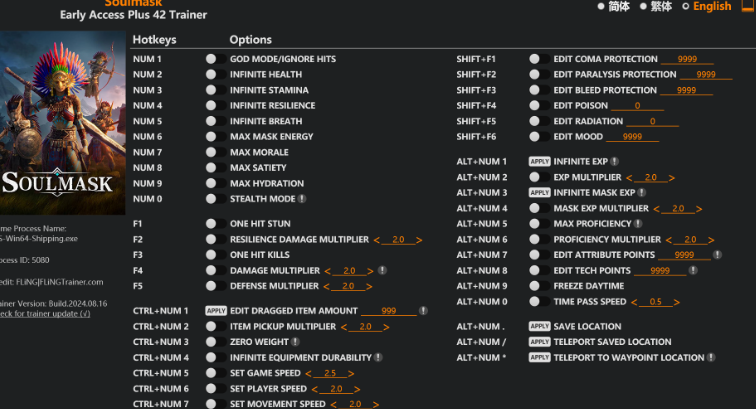The height and width of the screenshot is (409, 756).
Task: Click Edit Coma Protection value field
Action: pos(687,59)
